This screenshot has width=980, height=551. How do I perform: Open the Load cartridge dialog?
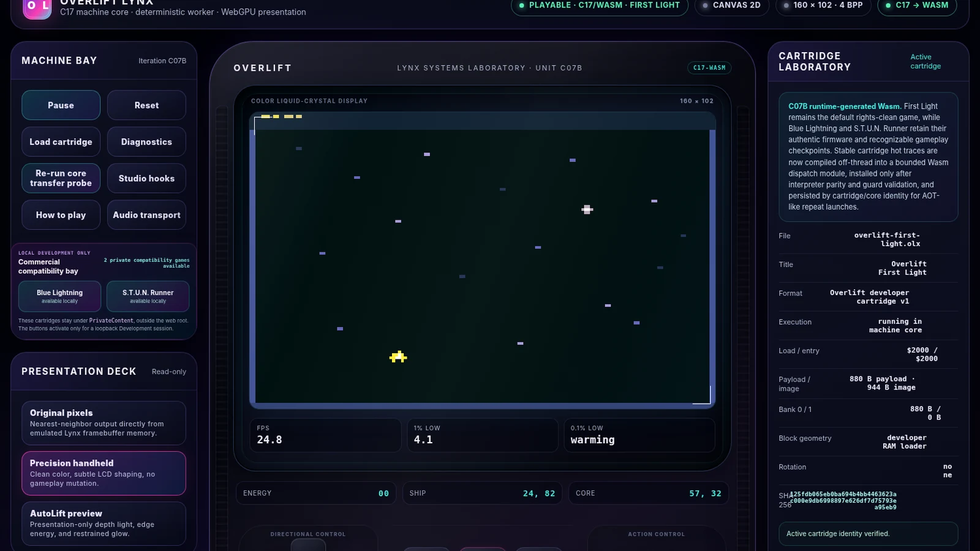point(61,142)
